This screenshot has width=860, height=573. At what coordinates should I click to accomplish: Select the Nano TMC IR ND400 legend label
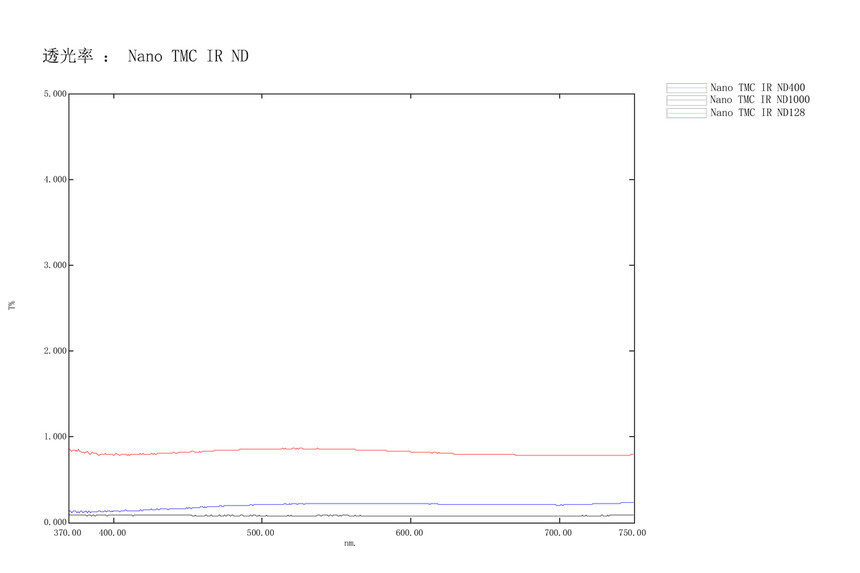tap(757, 87)
